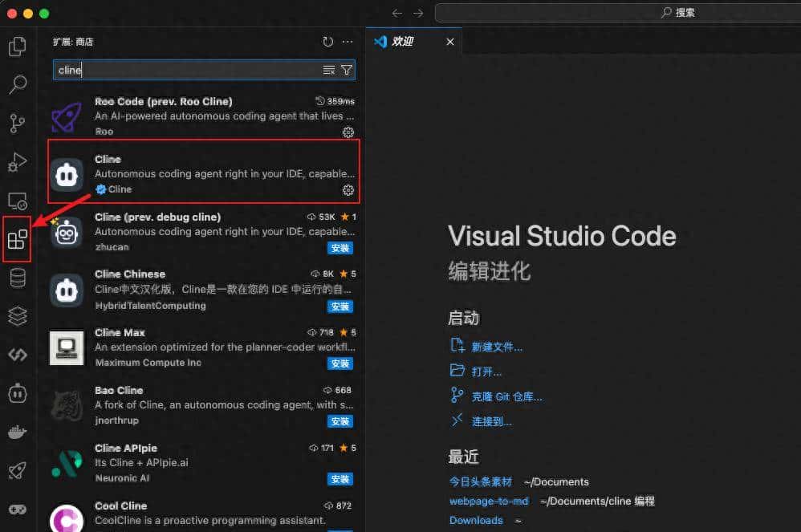The height and width of the screenshot is (532, 801).
Task: Open more actions menu for Extensions panel
Action: point(348,41)
